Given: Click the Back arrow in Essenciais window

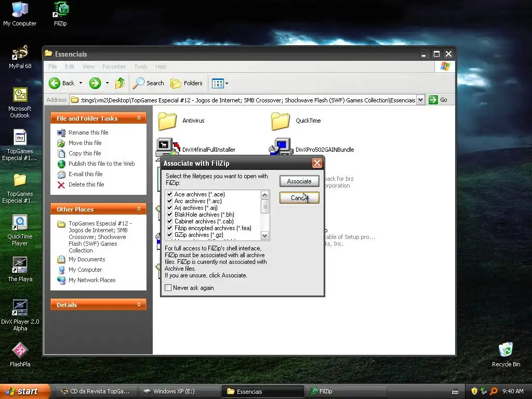Looking at the screenshot, I should [61, 83].
